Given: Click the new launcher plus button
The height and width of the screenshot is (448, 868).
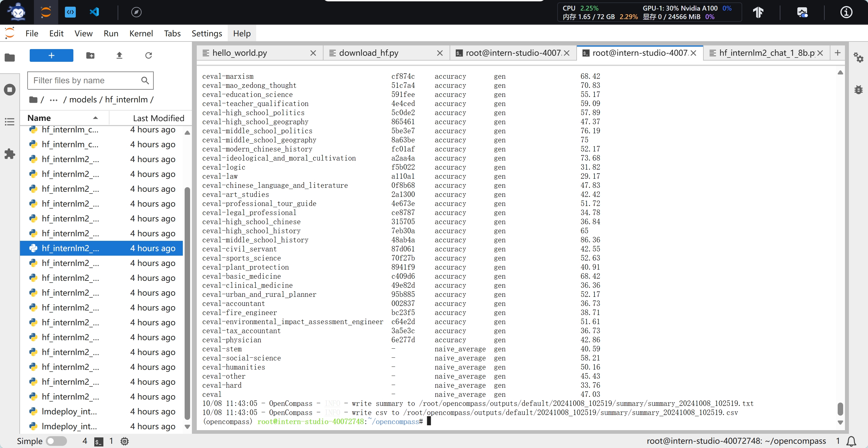Looking at the screenshot, I should click(51, 55).
